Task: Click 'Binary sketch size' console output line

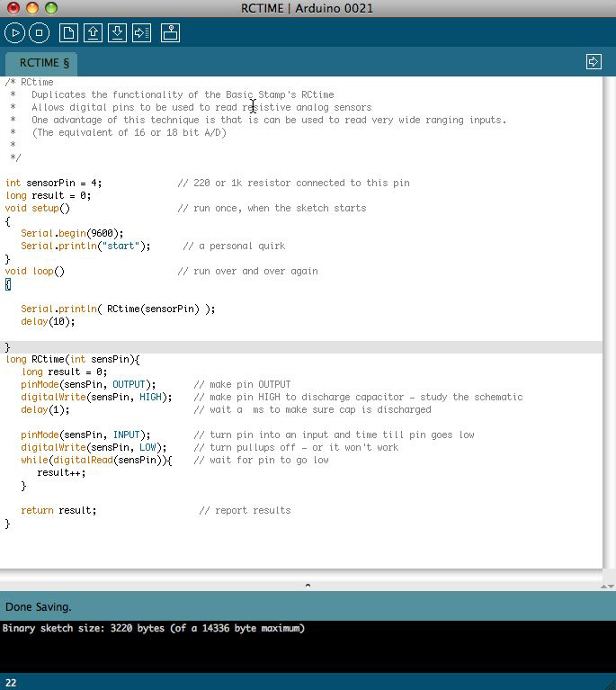Action: click(154, 629)
